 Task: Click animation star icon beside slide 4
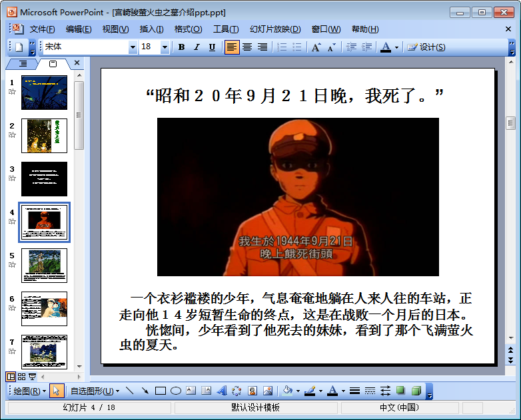[x=12, y=221]
